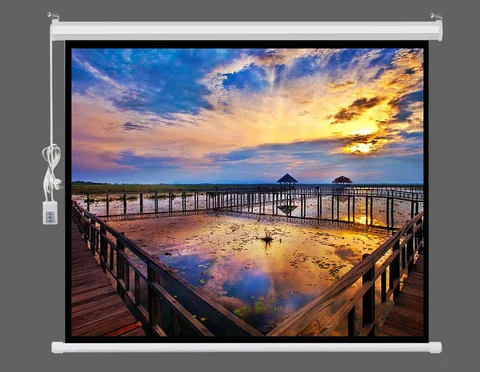
Task: Click the gray background below the screen
Action: 247,363
